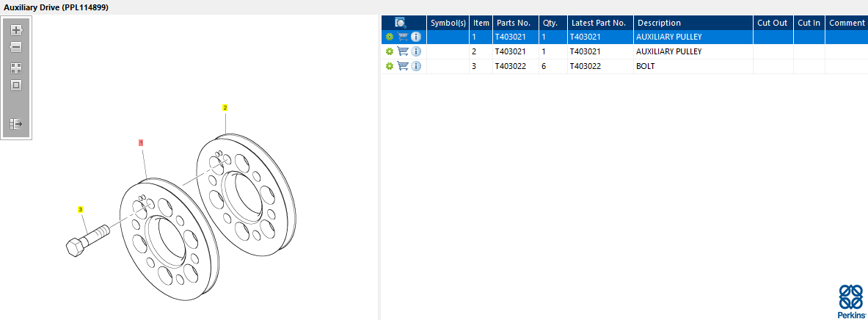868x320 pixels.
Task: Select callout 2 in the diagram
Action: (225, 107)
